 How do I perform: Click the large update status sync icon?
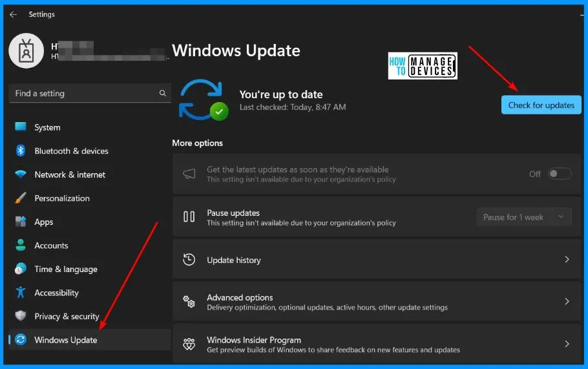coord(204,100)
